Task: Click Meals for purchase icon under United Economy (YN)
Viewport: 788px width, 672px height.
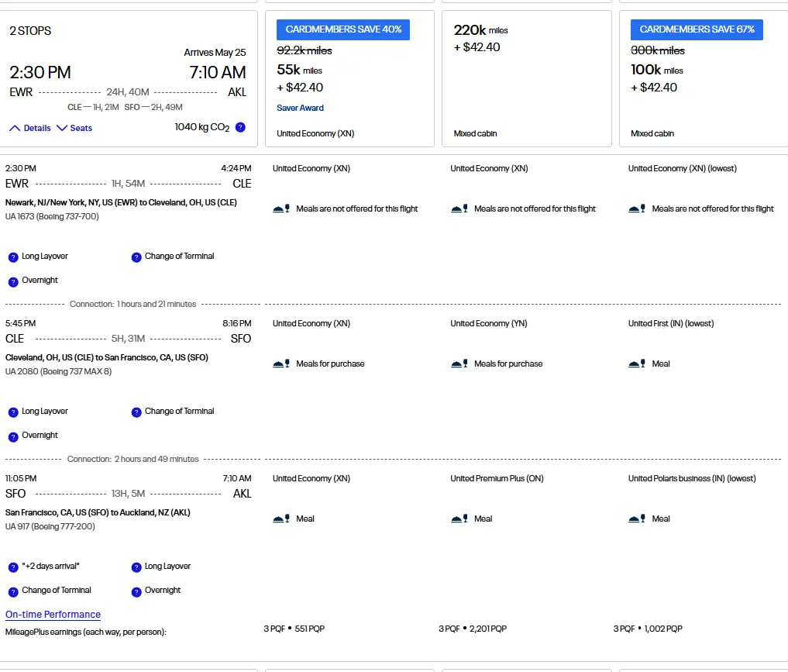Action: click(459, 364)
